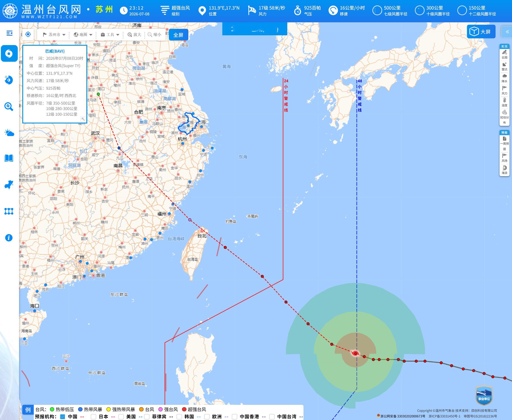Click the 苏州 city name in header

pyautogui.click(x=104, y=10)
